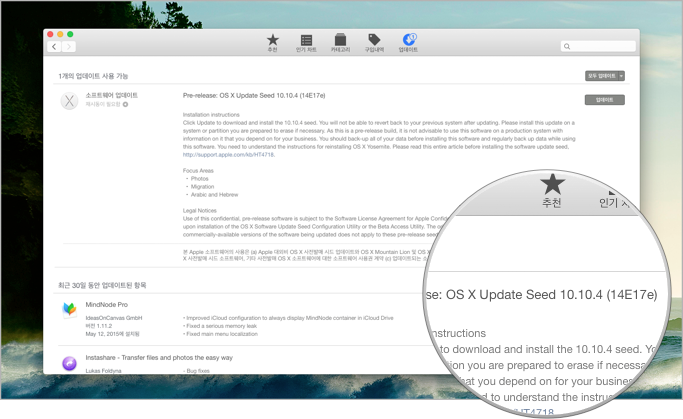This screenshot has height=419, width=683.
Task: Click the 'IdeasOnCanvas GmbH' developer name
Action: coord(114,318)
